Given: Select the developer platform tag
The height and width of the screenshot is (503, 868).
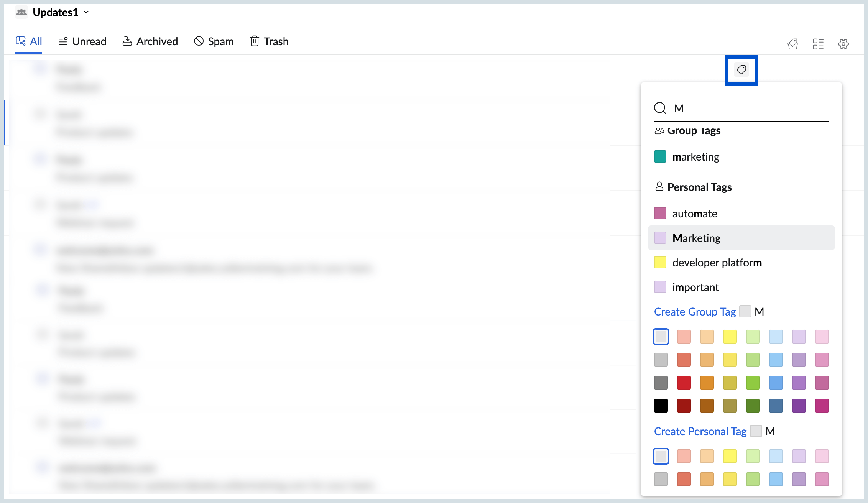Looking at the screenshot, I should (x=741, y=263).
